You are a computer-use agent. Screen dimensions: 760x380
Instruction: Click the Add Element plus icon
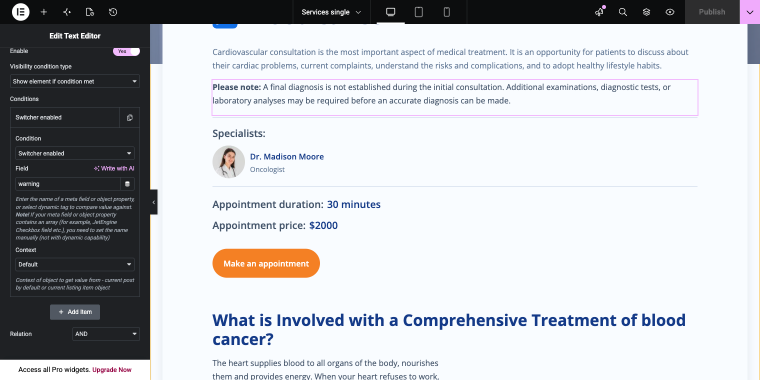point(44,12)
